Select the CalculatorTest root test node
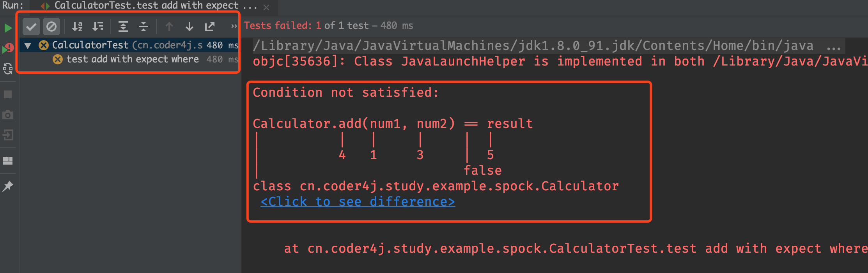The image size is (868, 273). coord(90,45)
